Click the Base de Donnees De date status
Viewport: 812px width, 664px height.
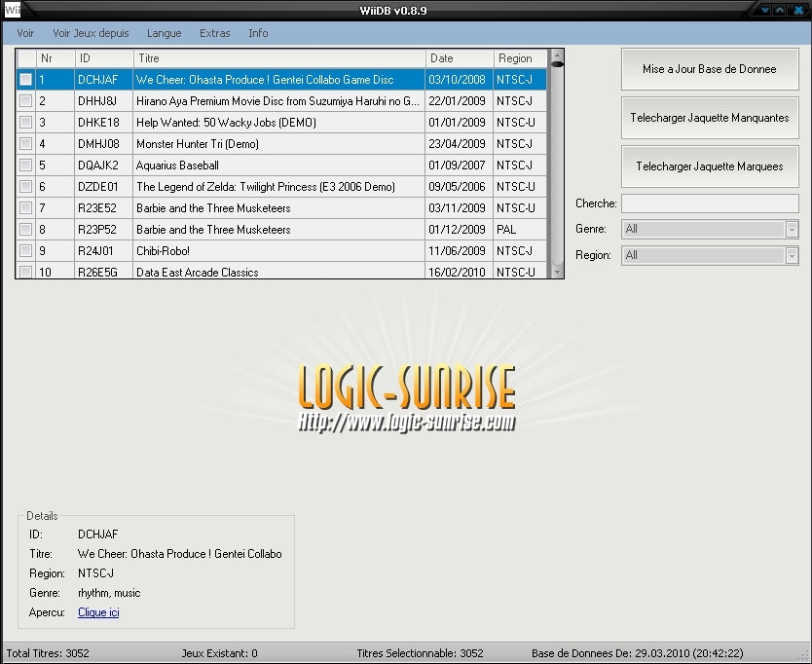point(638,653)
